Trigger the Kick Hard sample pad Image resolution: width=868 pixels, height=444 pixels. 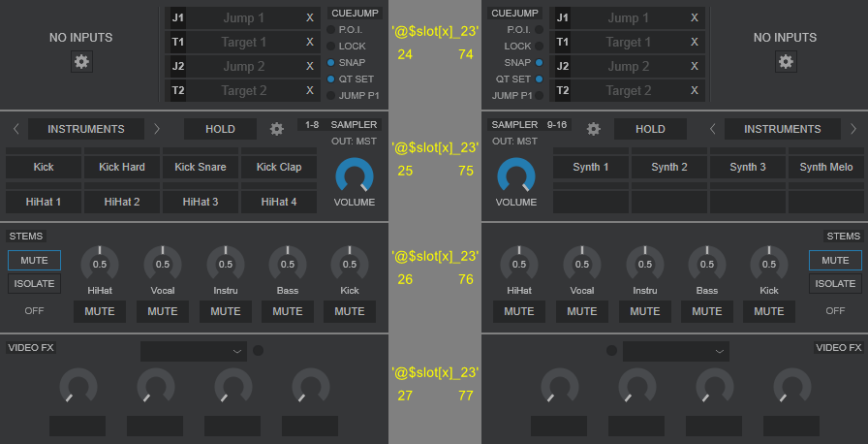coord(122,168)
